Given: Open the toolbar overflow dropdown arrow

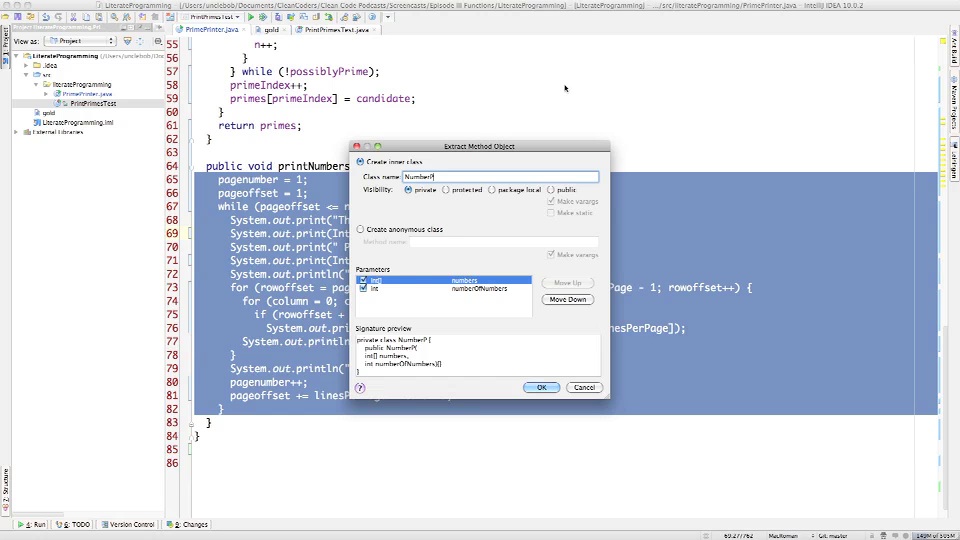Looking at the screenshot, I should (x=388, y=17).
